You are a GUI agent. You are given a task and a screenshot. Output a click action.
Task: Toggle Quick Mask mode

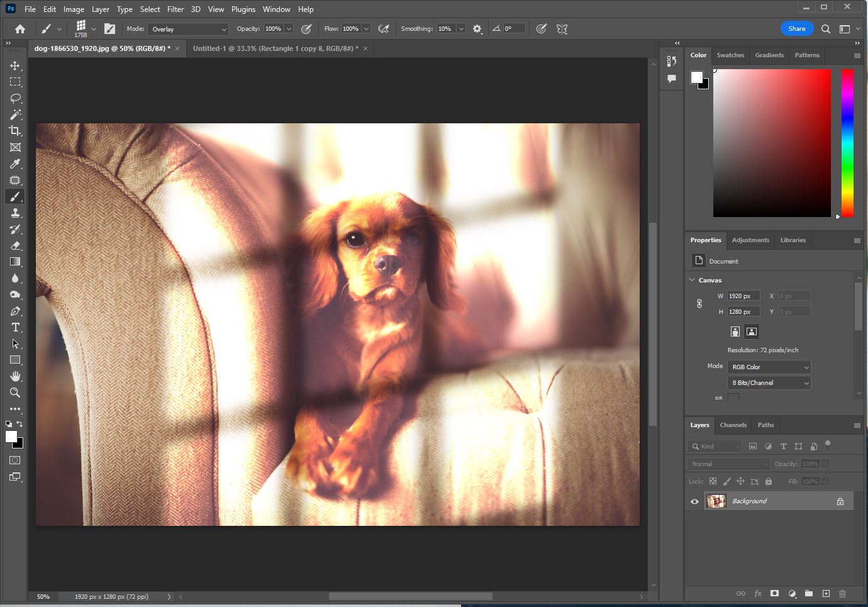pyautogui.click(x=15, y=460)
